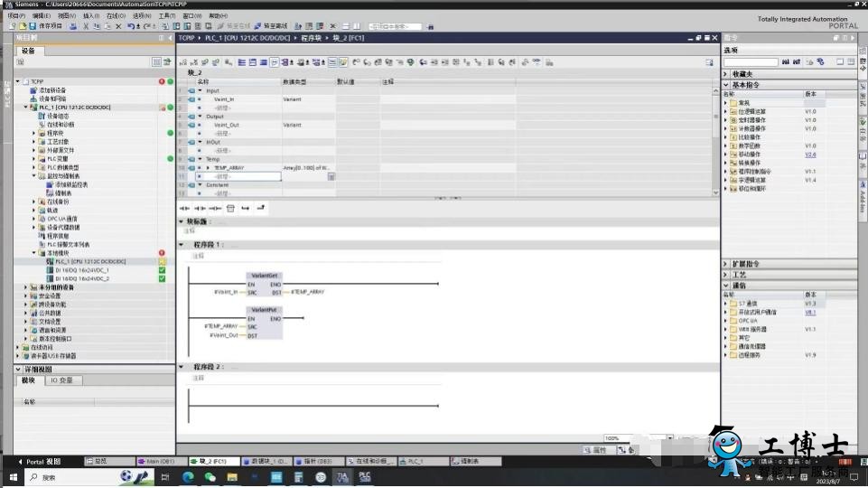Collapse the Local modules (本地模块) node

33,253
